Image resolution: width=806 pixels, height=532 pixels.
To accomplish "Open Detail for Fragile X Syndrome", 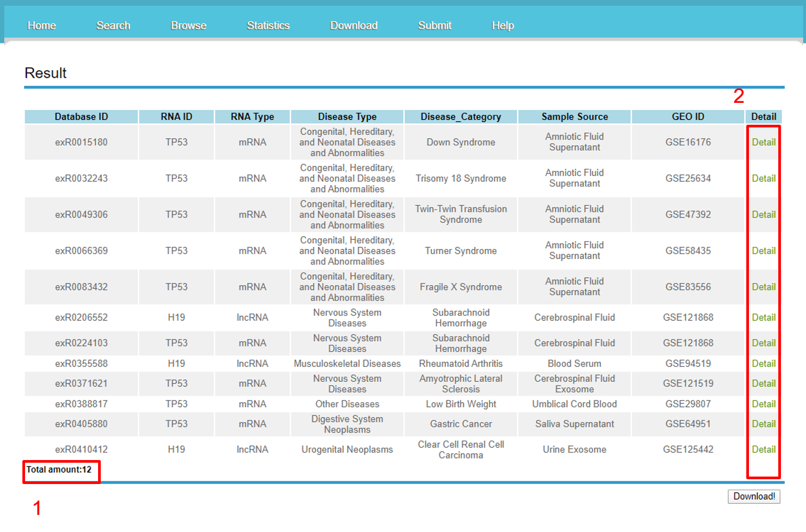I will pos(763,287).
